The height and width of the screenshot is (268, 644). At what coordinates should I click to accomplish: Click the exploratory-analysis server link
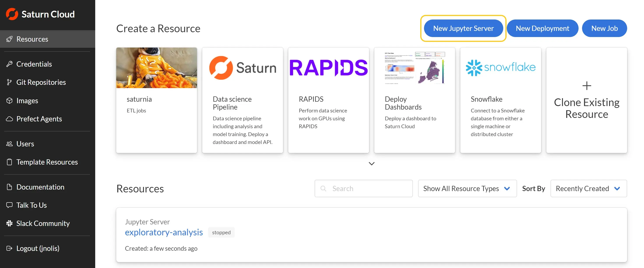coord(164,232)
